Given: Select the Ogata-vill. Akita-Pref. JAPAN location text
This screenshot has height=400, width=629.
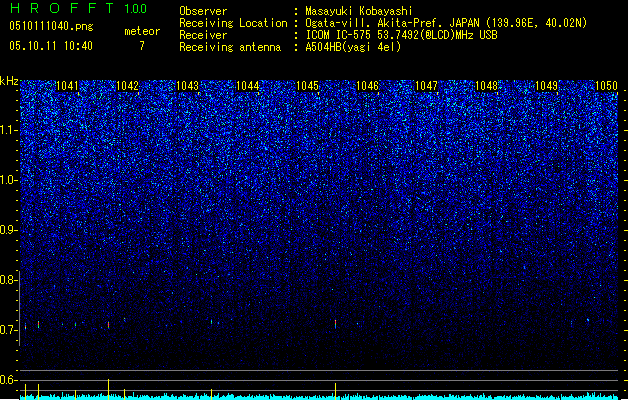Looking at the screenshot, I should 446,23.
